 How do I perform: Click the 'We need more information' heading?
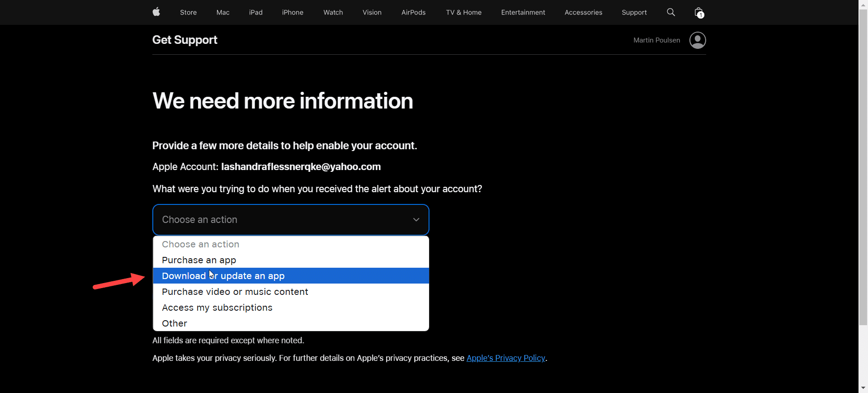pyautogui.click(x=283, y=101)
